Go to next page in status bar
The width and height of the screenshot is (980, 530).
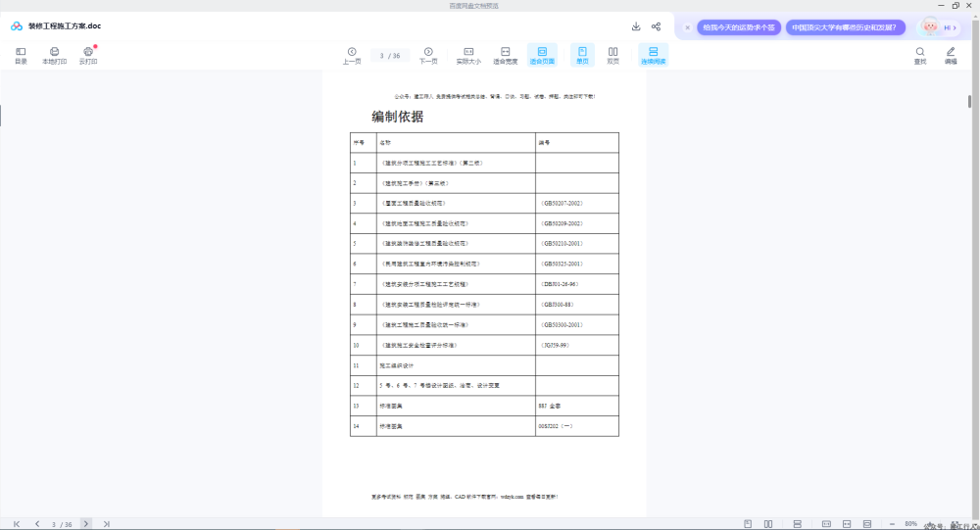(86, 524)
